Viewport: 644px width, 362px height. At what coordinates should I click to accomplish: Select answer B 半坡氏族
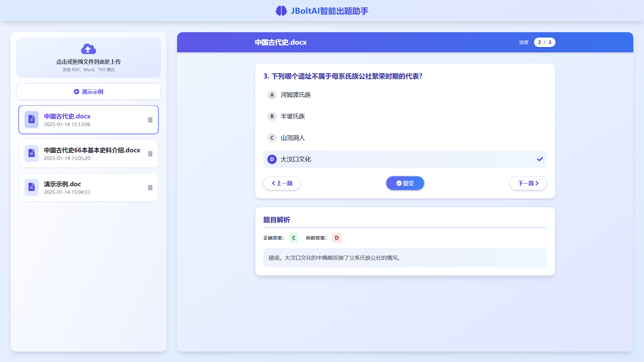click(x=405, y=116)
